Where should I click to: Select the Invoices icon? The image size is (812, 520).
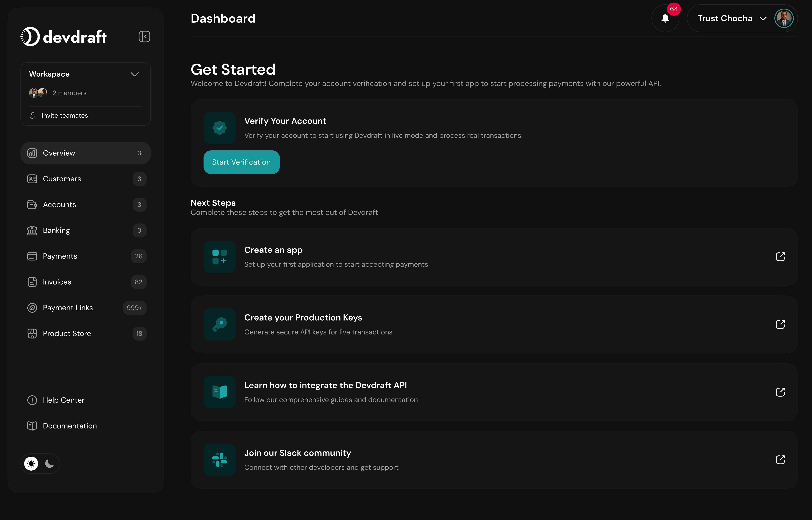pos(32,282)
